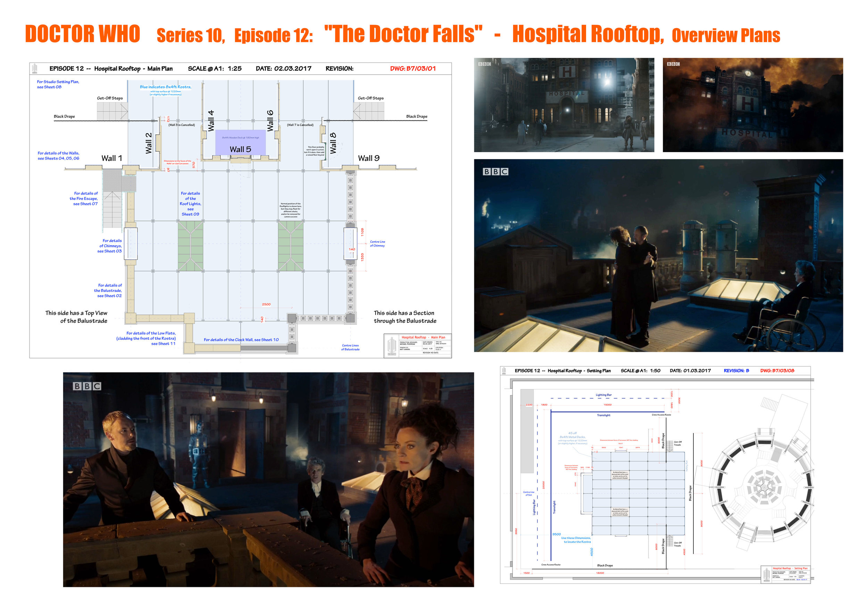Select the 'Clock Wall, see Sheet 10' note
This screenshot has width=868, height=614.
tap(241, 340)
